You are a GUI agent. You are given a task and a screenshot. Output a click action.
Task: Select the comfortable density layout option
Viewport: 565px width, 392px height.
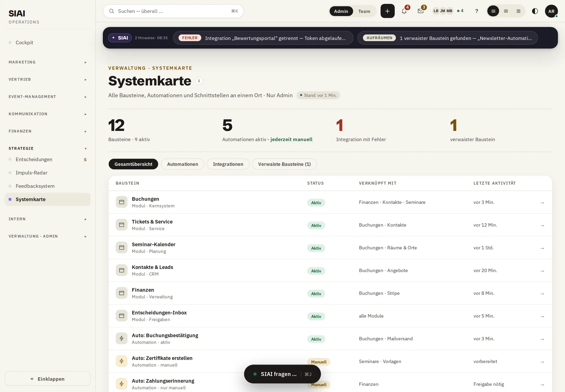(x=493, y=11)
